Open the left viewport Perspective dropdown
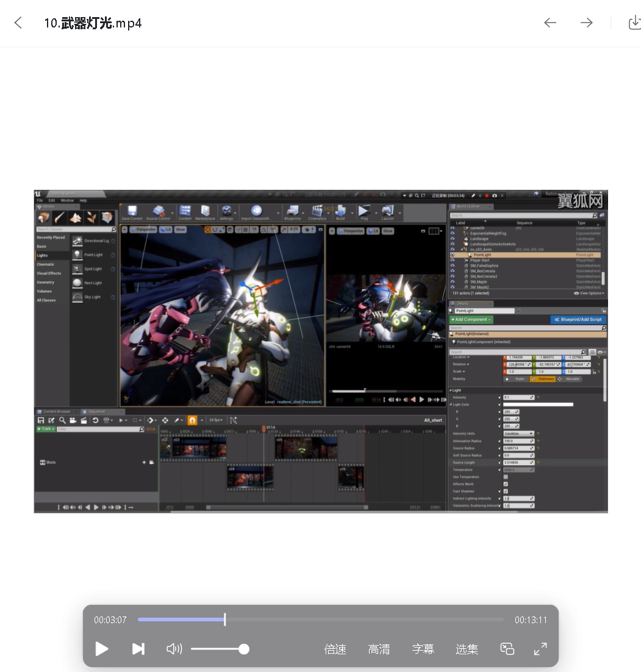Viewport: 641px width, 672px height. 143,229
